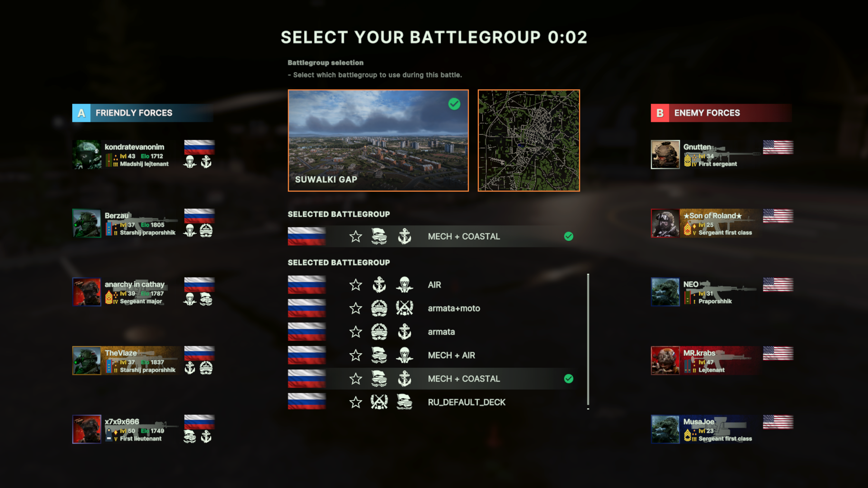868x488 pixels.
Task: Click the star in the top selected battlegroup row
Action: click(356, 236)
